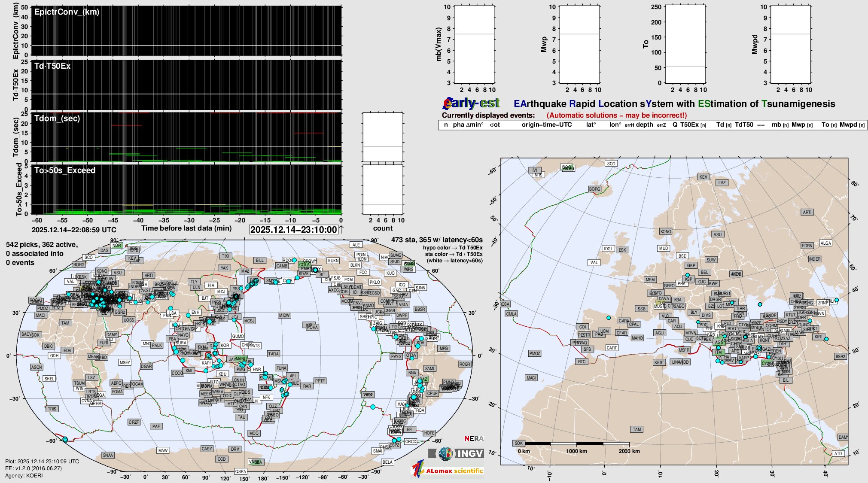Click the cyan pick marker in the Black Sea
This screenshot has width=868, height=483.
760,304
